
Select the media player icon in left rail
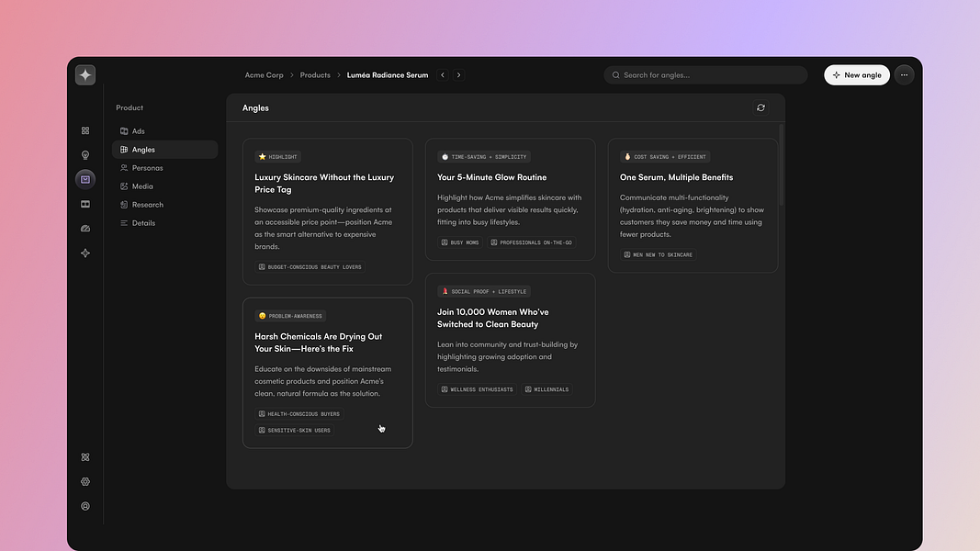click(x=84, y=204)
